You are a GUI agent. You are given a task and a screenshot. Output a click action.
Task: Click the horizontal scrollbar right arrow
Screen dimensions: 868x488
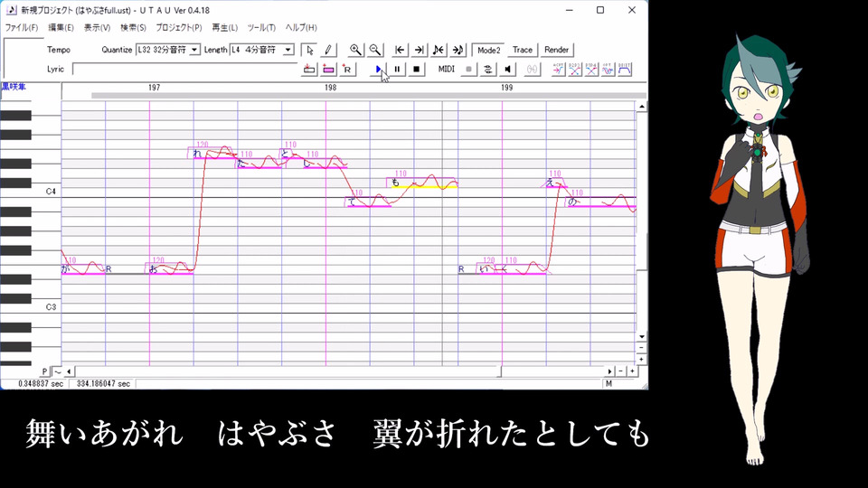pyautogui.click(x=610, y=371)
